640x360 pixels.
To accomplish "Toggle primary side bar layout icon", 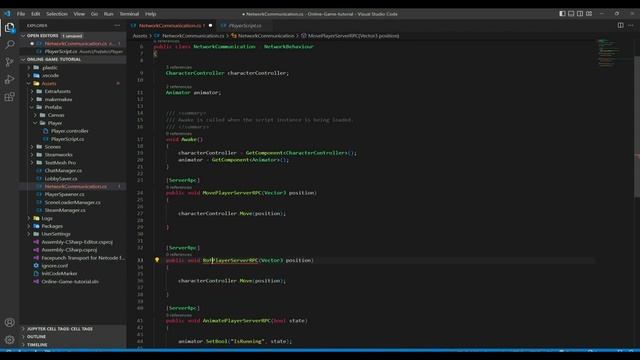I will 562,13.
